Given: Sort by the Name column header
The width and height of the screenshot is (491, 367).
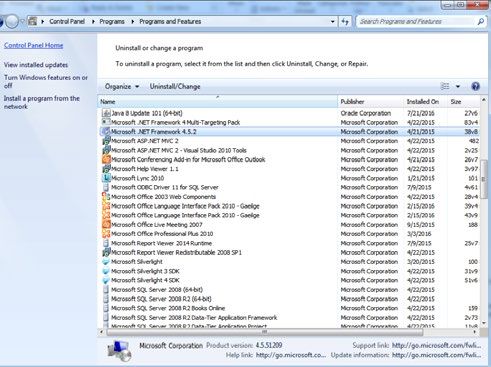Looking at the screenshot, I should tap(218, 102).
